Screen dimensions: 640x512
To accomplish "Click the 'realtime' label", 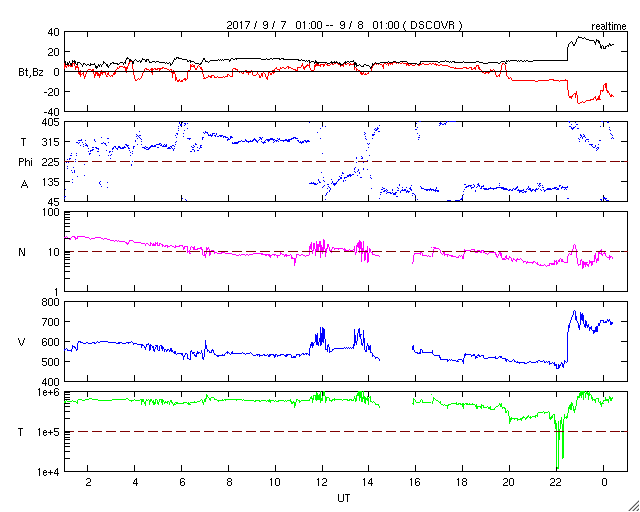I will [609, 27].
